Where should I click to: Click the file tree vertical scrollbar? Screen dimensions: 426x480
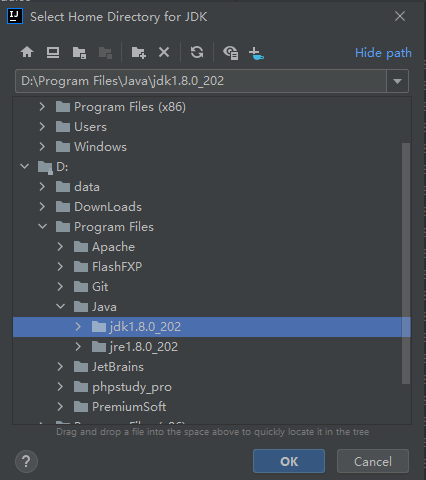tap(406, 263)
